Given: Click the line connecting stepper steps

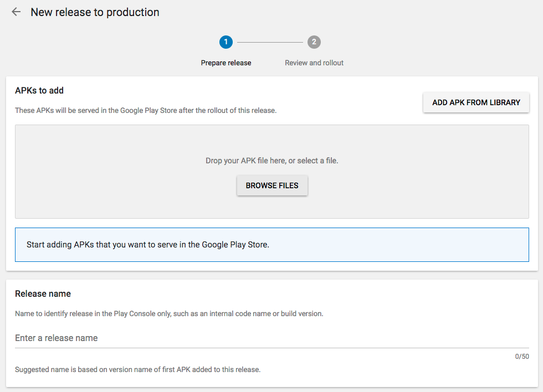Looking at the screenshot, I should (270, 42).
